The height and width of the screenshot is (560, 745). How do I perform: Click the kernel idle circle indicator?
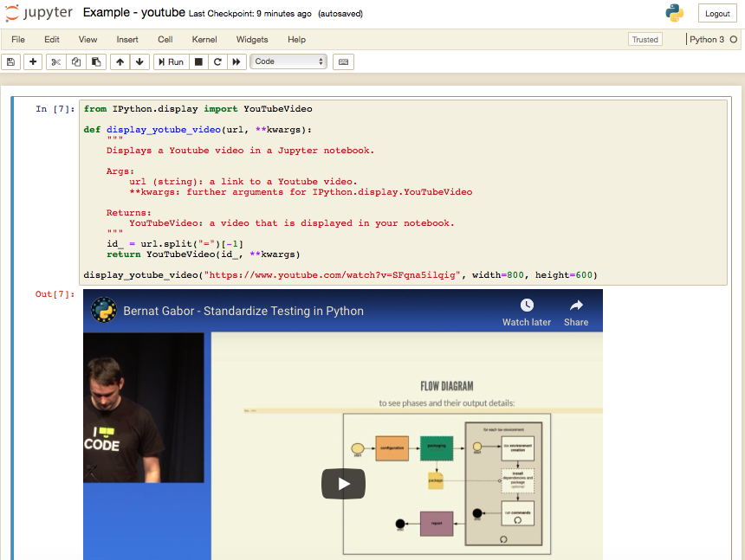click(x=734, y=40)
